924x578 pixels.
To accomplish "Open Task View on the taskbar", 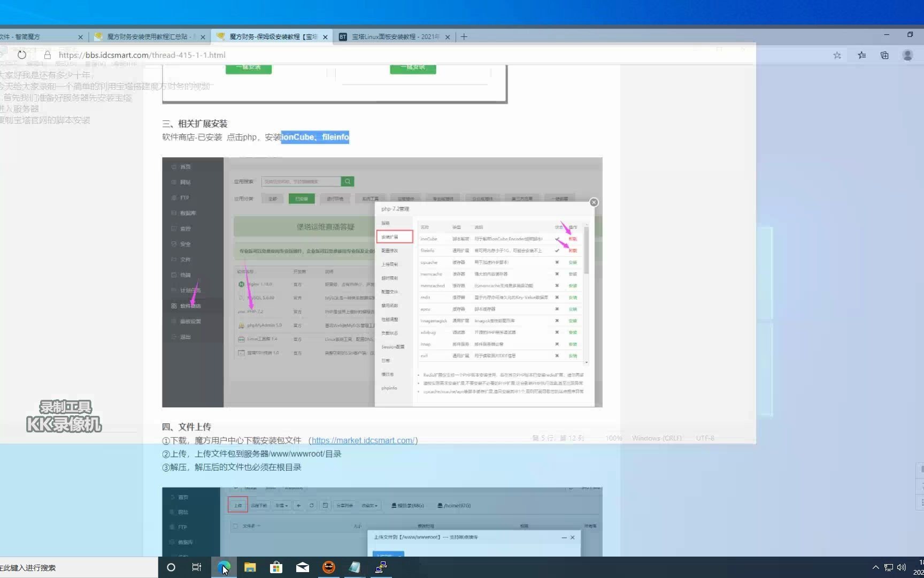I will tap(197, 567).
